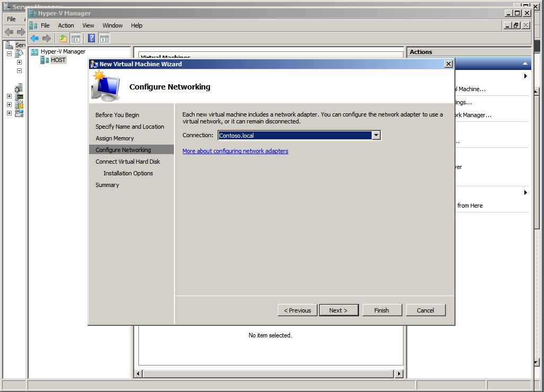Image resolution: width=544 pixels, height=392 pixels.
Task: Go to the Before You Begin wizard step
Action: (117, 115)
